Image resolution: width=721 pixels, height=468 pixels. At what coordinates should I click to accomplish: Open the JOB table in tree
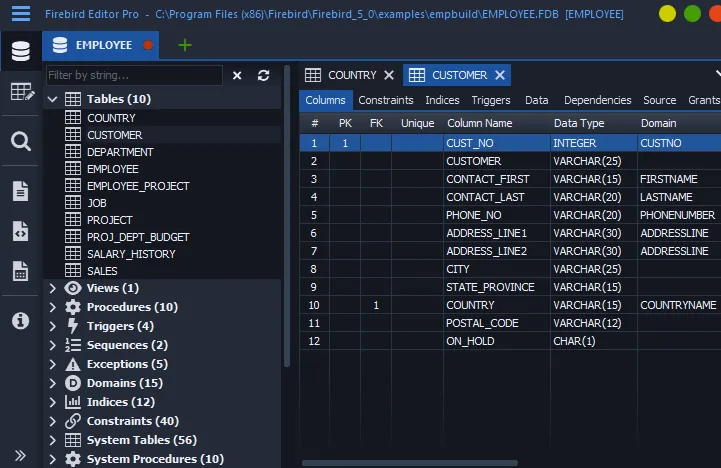pyautogui.click(x=97, y=203)
